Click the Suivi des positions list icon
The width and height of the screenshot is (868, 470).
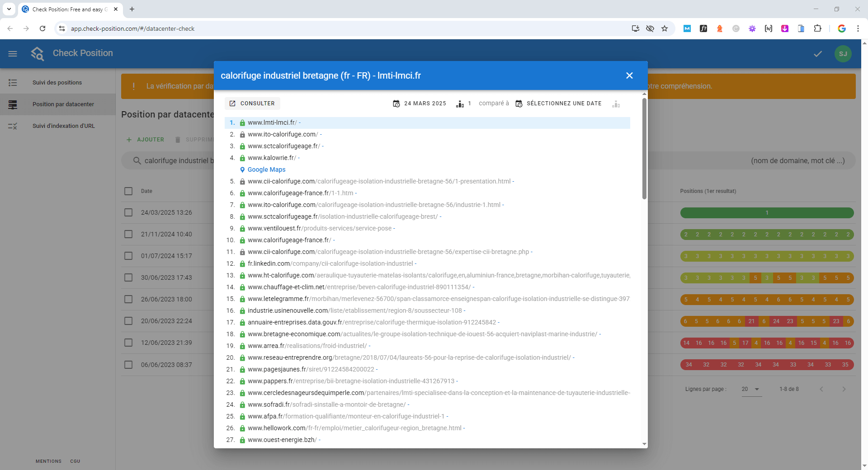(13, 83)
